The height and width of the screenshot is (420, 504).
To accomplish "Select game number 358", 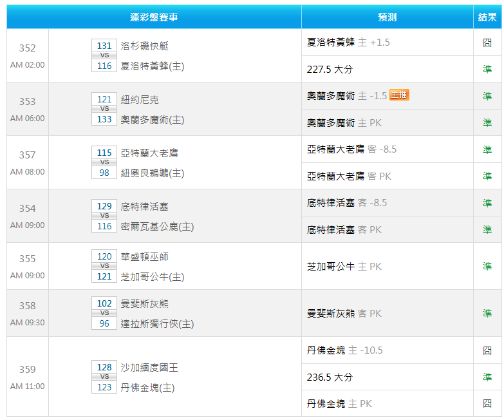I will 27,306.
